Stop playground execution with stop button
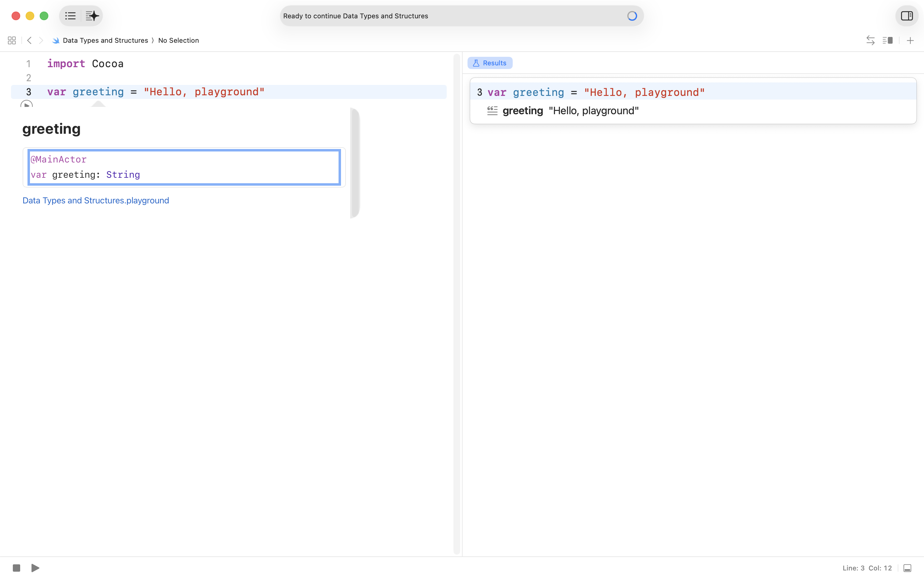The width and height of the screenshot is (924, 579). 16,567
